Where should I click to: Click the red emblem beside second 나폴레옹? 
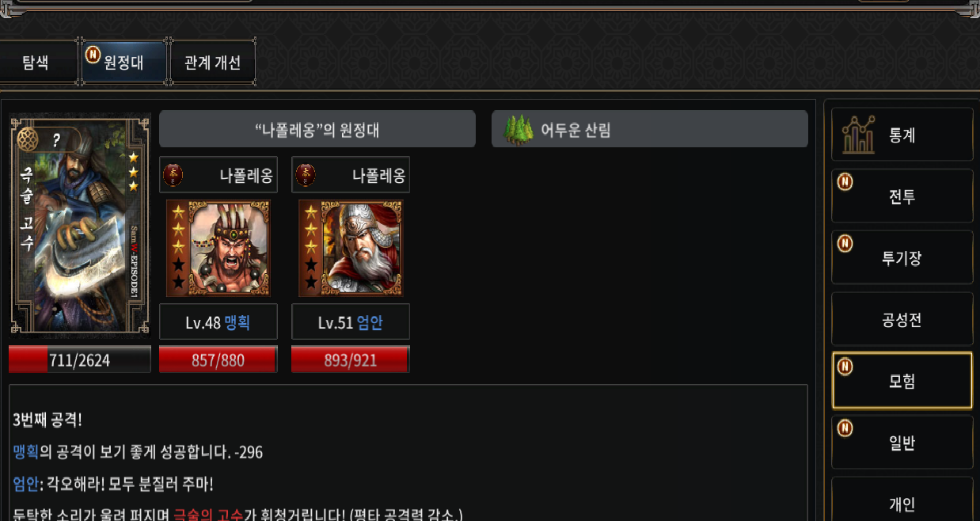point(306,175)
